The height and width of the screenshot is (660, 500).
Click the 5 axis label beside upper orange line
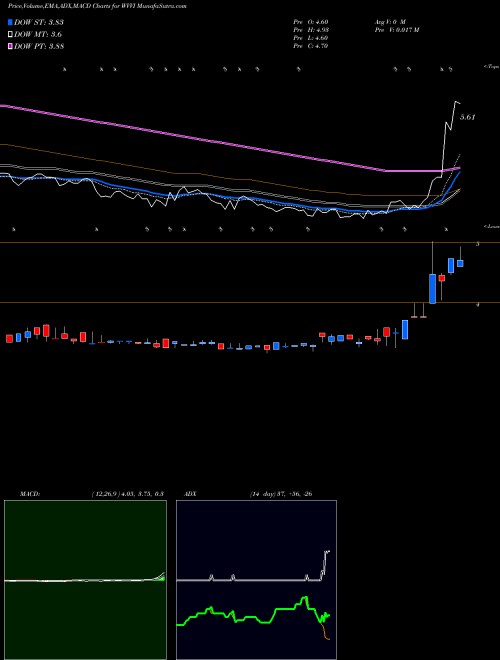click(477, 244)
